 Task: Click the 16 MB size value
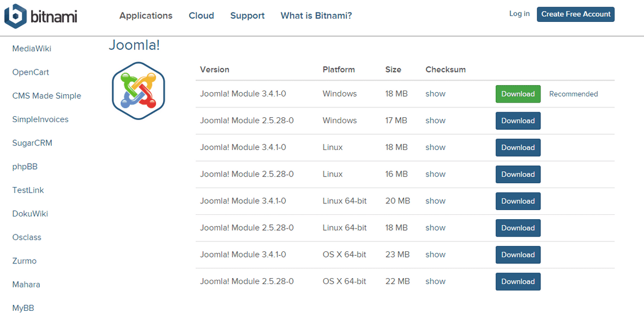(396, 173)
